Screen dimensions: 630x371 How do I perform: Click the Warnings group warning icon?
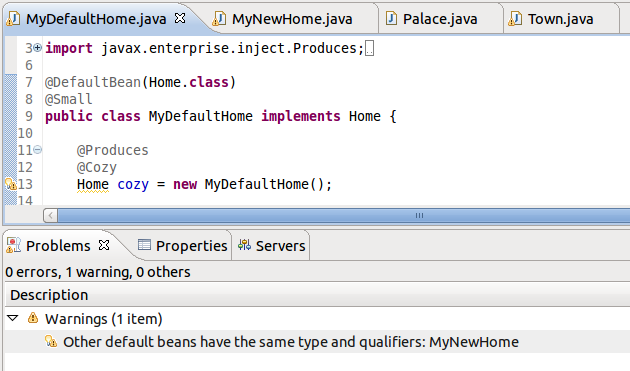[33, 318]
